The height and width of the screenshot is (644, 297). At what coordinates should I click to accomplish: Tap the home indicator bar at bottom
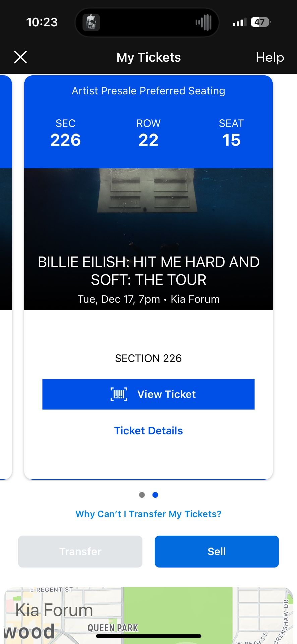tap(148, 634)
